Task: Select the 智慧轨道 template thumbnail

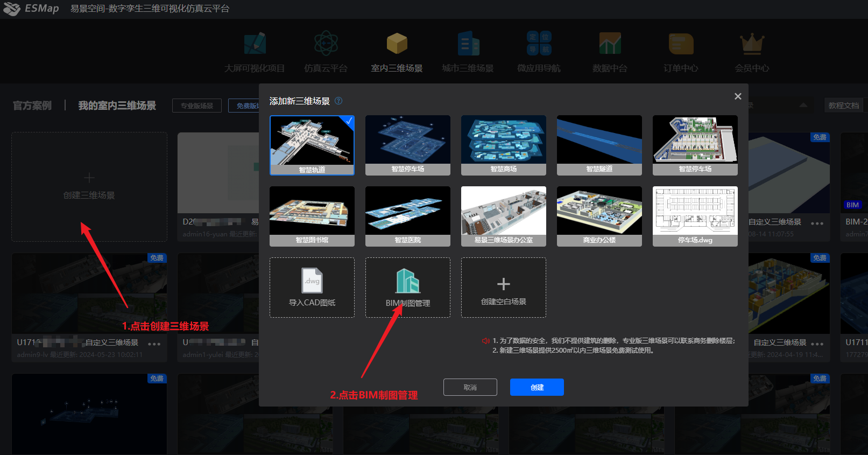Action: [x=312, y=145]
